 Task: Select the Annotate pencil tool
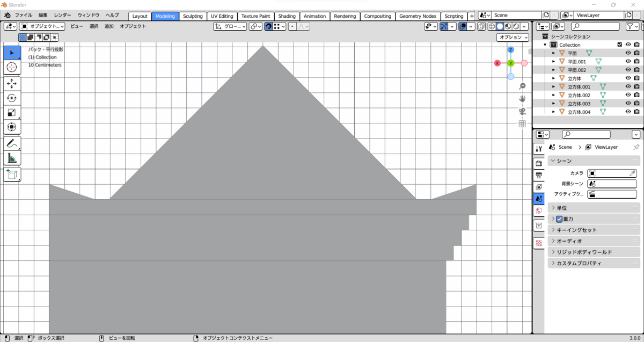[12, 143]
